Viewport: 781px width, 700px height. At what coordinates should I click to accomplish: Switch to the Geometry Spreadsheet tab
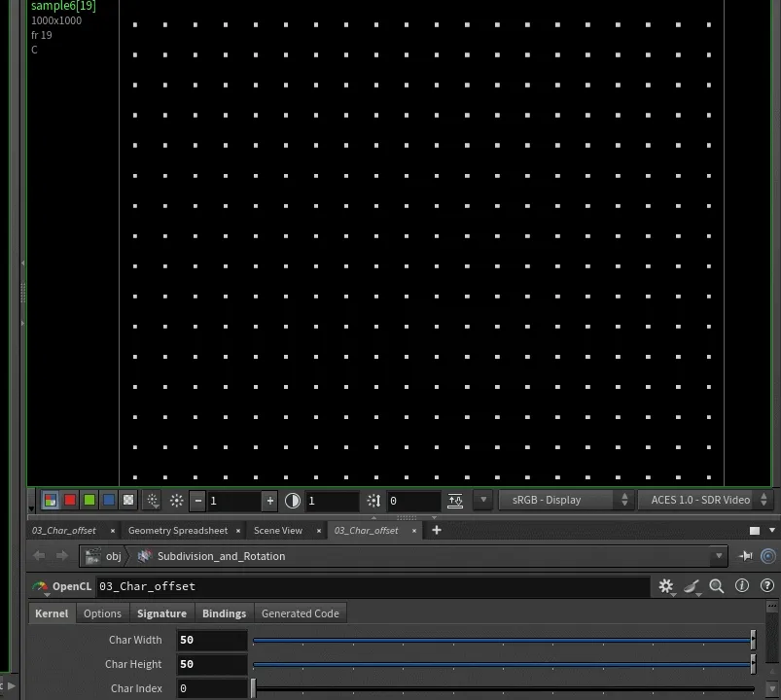tap(178, 531)
